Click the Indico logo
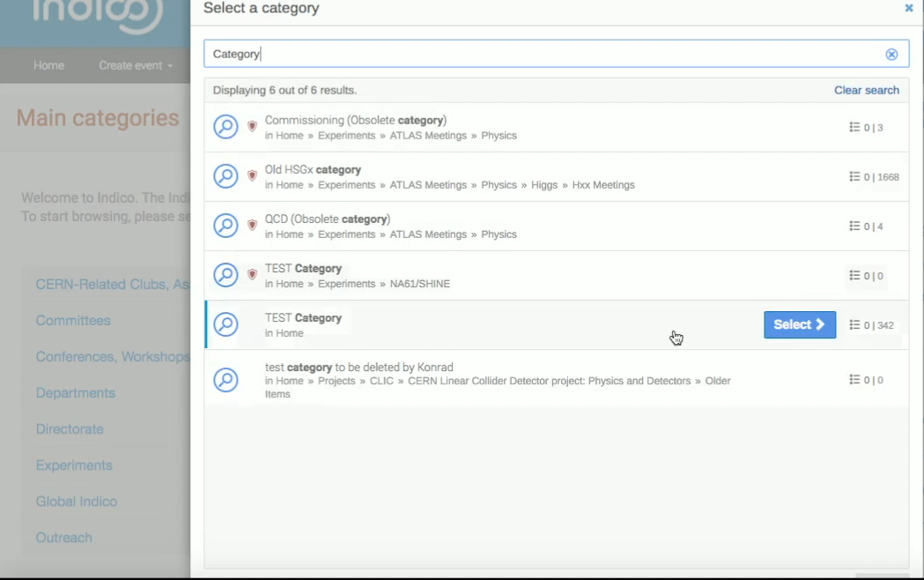The height and width of the screenshot is (580, 924). (98, 15)
